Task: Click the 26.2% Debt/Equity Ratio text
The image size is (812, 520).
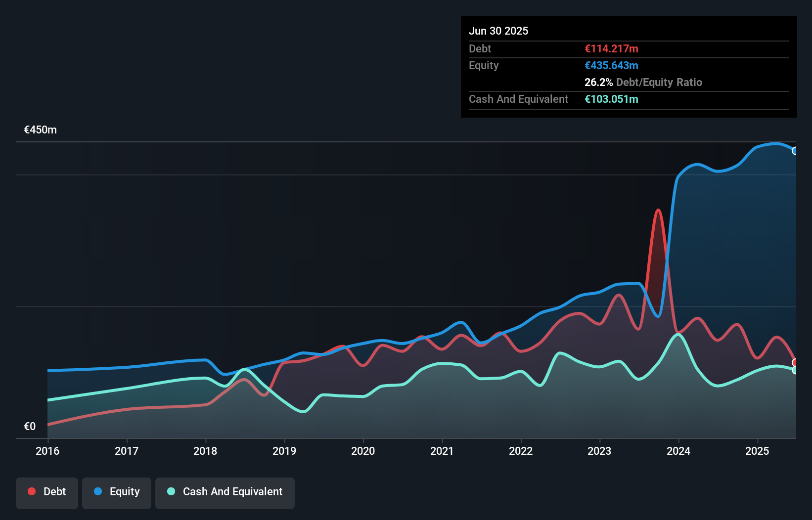Action: [x=643, y=83]
